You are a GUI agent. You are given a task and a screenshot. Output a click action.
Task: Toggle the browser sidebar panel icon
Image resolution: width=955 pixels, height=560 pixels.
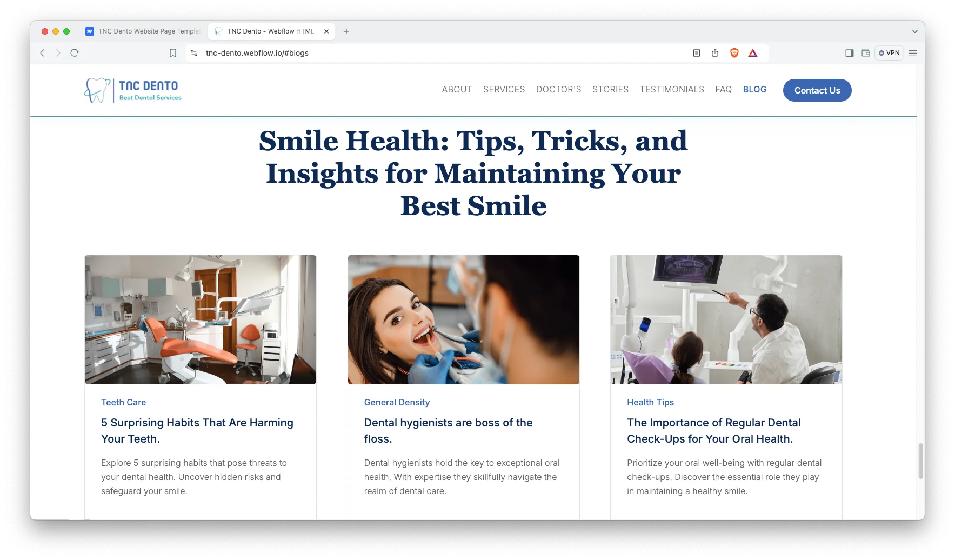[x=849, y=53]
